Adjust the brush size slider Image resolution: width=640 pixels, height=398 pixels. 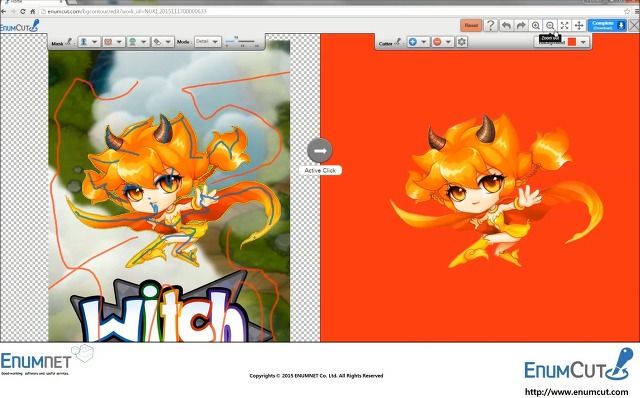pos(241,41)
